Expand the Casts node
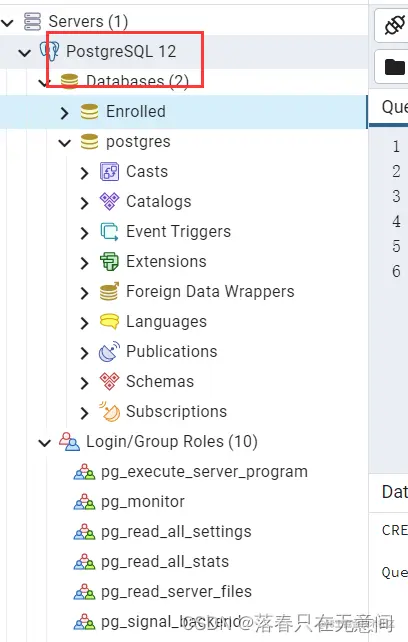408x642 pixels. point(84,173)
